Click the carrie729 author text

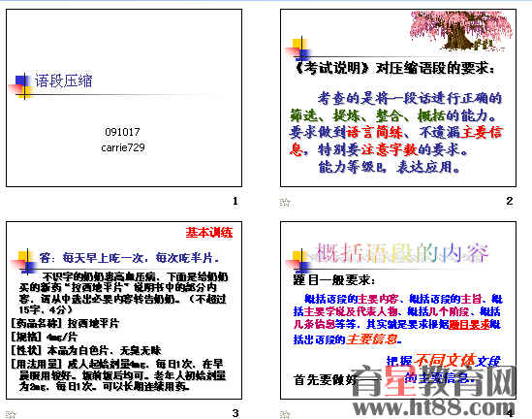(123, 147)
